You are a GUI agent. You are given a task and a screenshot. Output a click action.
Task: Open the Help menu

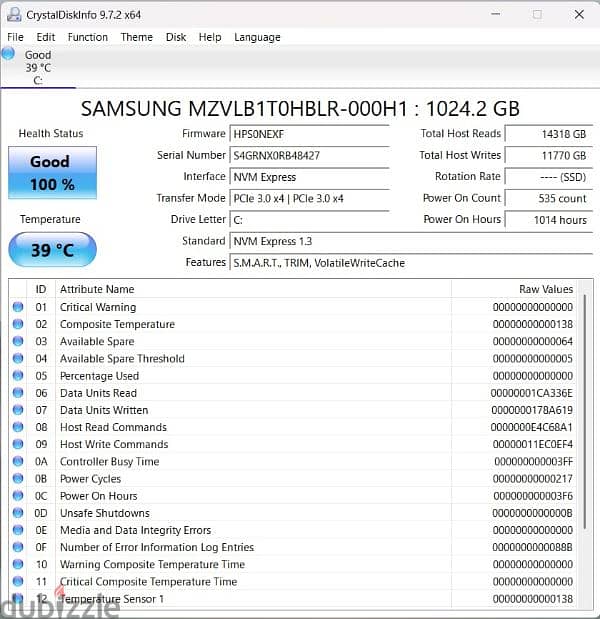pyautogui.click(x=210, y=37)
